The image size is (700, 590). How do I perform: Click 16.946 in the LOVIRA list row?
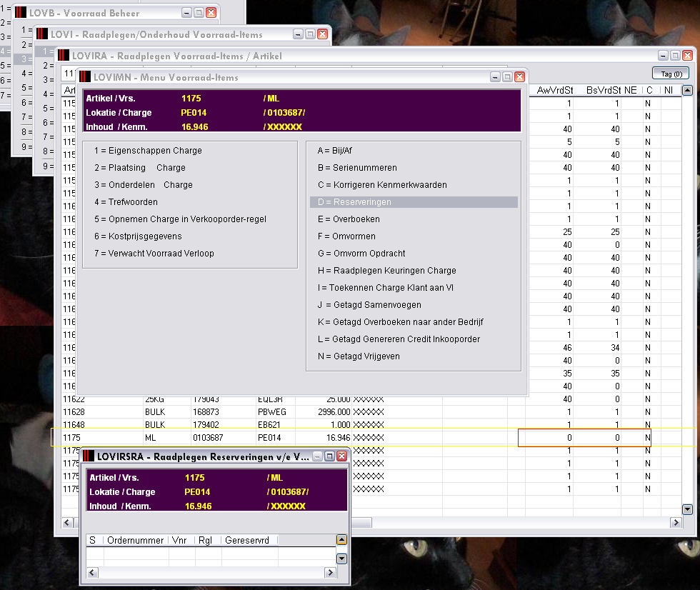click(339, 438)
